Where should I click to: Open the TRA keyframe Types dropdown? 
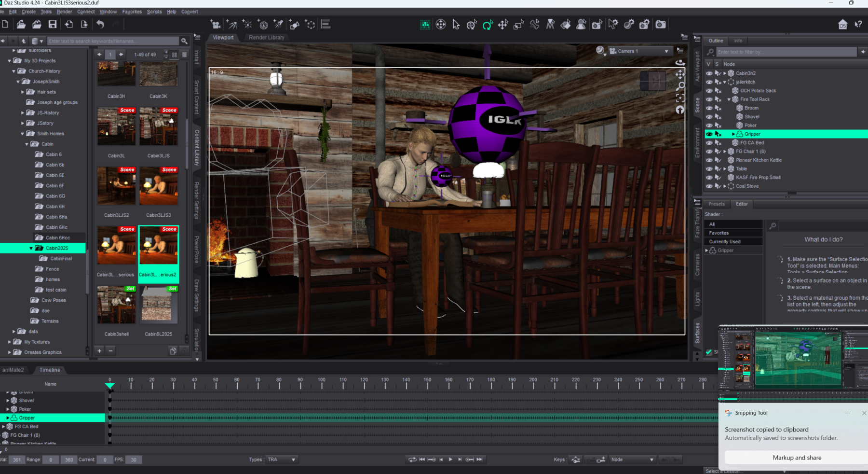pyautogui.click(x=282, y=460)
